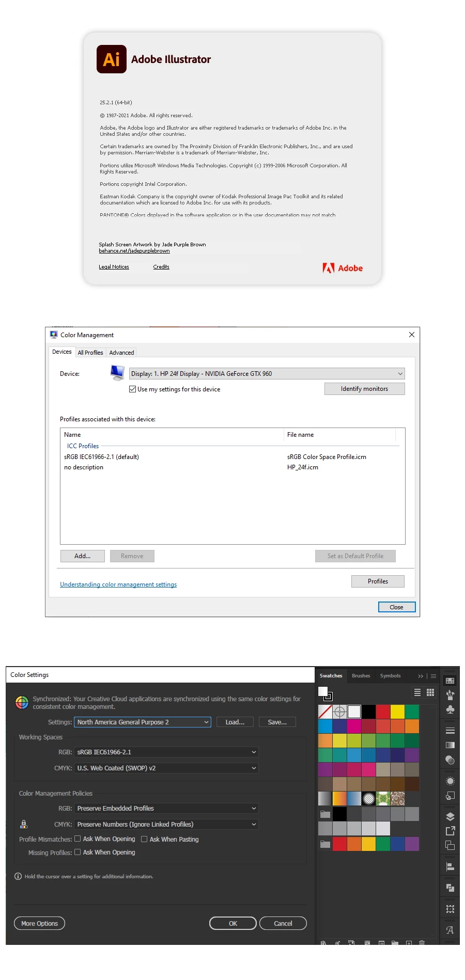Click Load... in Color Settings
Screen dimensions: 465x980
235,722
